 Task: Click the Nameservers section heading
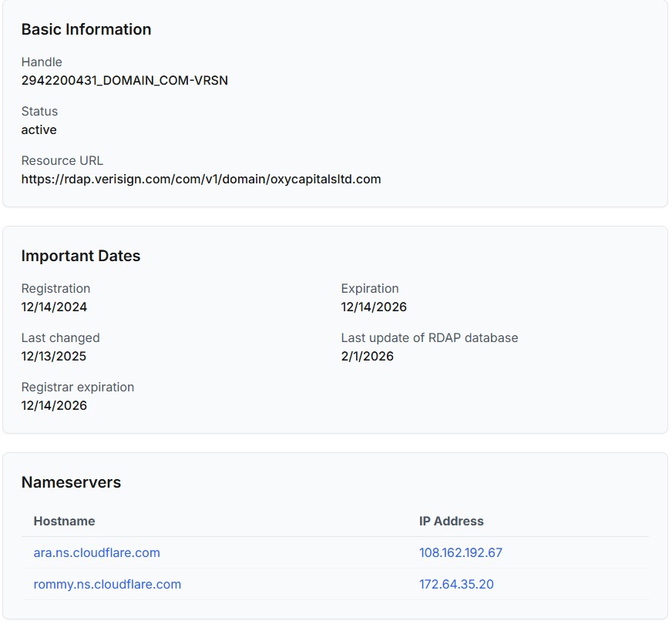[x=71, y=482]
